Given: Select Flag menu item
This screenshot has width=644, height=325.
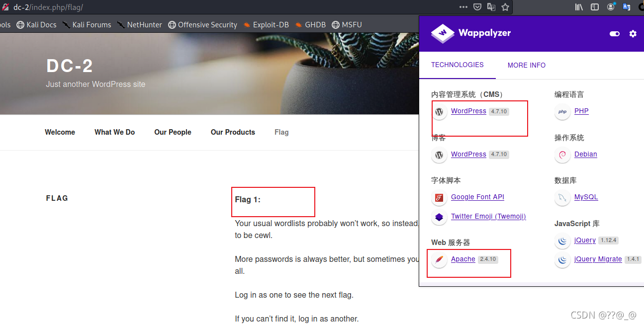Looking at the screenshot, I should pos(281,132).
